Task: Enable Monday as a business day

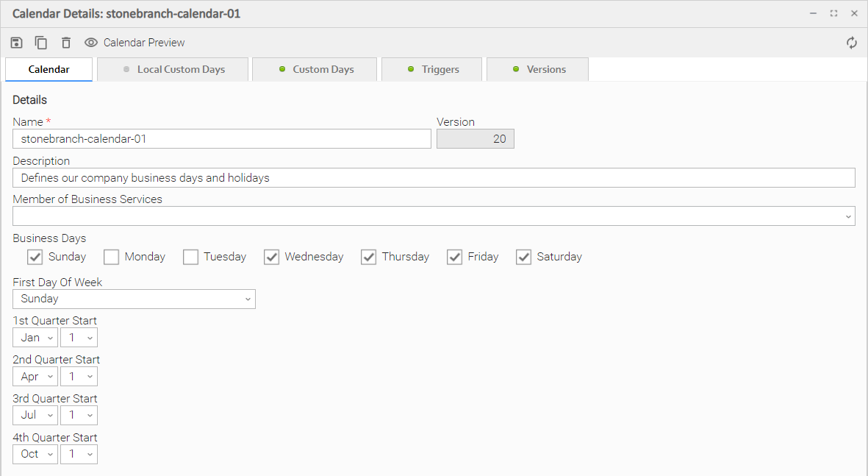Action: (x=112, y=257)
